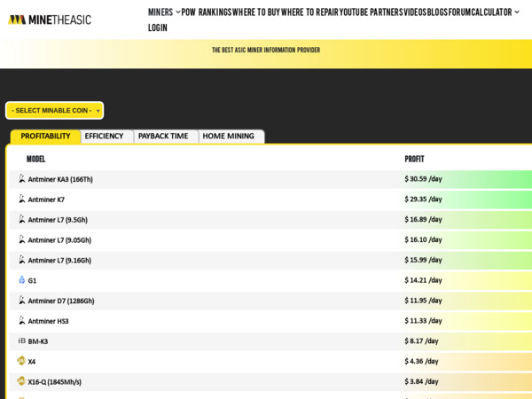Viewport: 532px width, 399px height.
Task: Open PoW Rankings in the nav bar
Action: (207, 12)
